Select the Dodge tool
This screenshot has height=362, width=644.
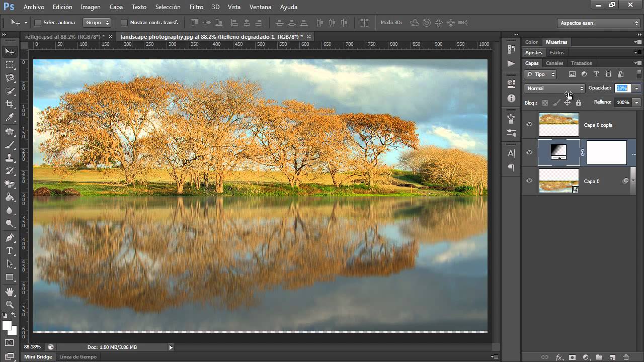10,224
